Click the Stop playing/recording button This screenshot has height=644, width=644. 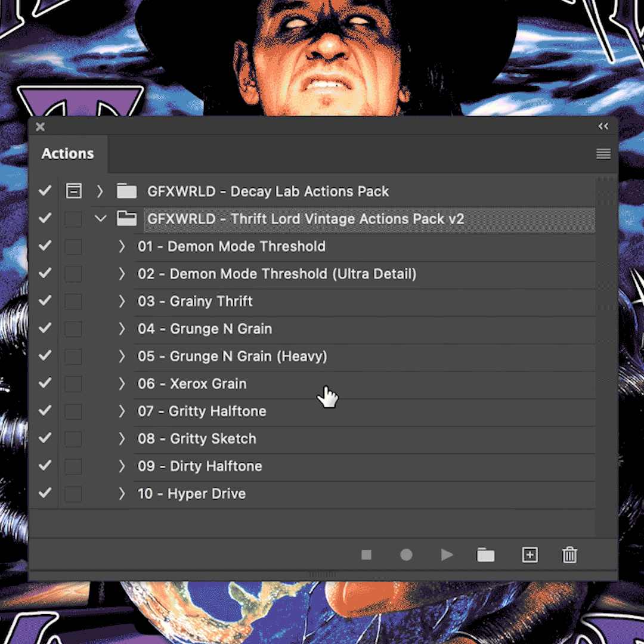(366, 555)
